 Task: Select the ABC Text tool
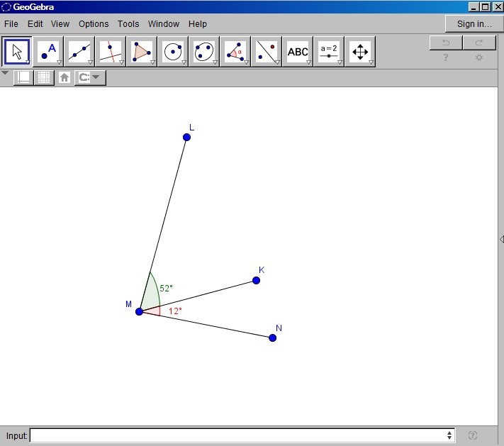point(297,52)
